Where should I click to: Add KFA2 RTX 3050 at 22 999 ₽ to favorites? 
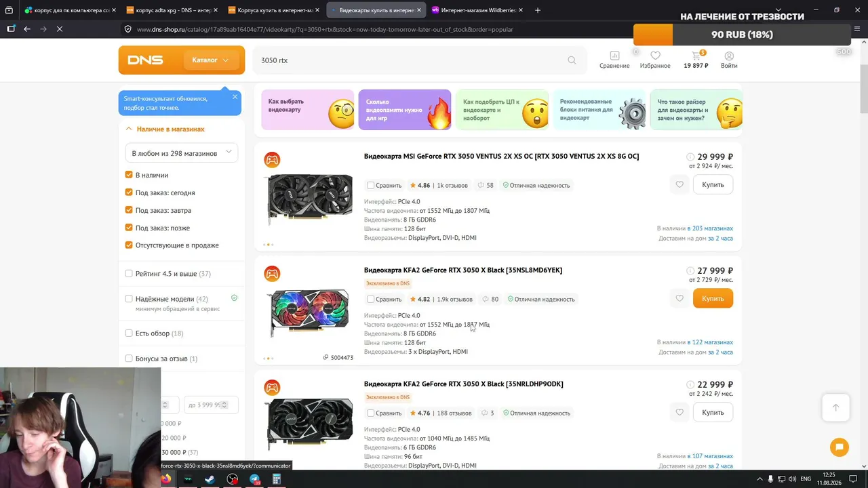pos(679,412)
